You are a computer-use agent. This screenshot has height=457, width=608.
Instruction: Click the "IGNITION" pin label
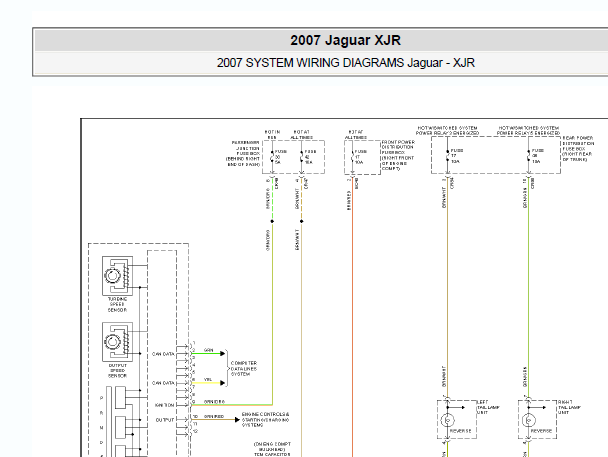(x=165, y=405)
